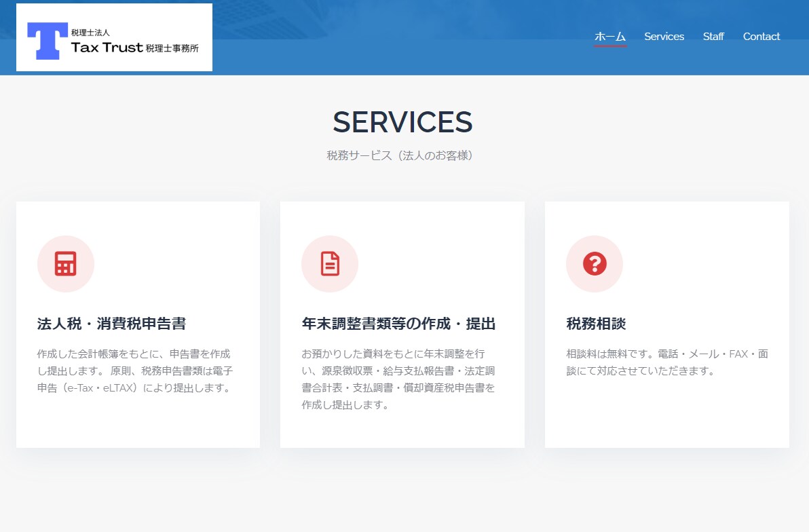Image resolution: width=809 pixels, height=532 pixels.
Task: Select Contact in the top navigation
Action: (x=761, y=37)
